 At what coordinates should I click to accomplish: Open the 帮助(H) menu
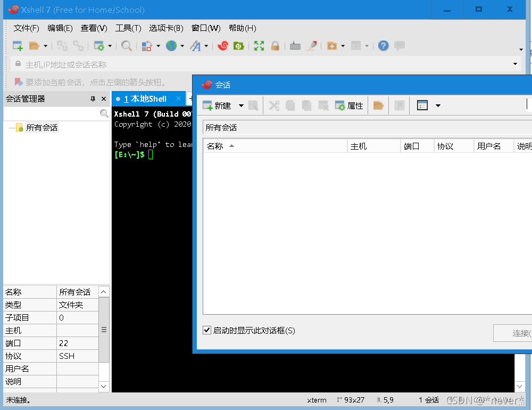click(x=242, y=28)
